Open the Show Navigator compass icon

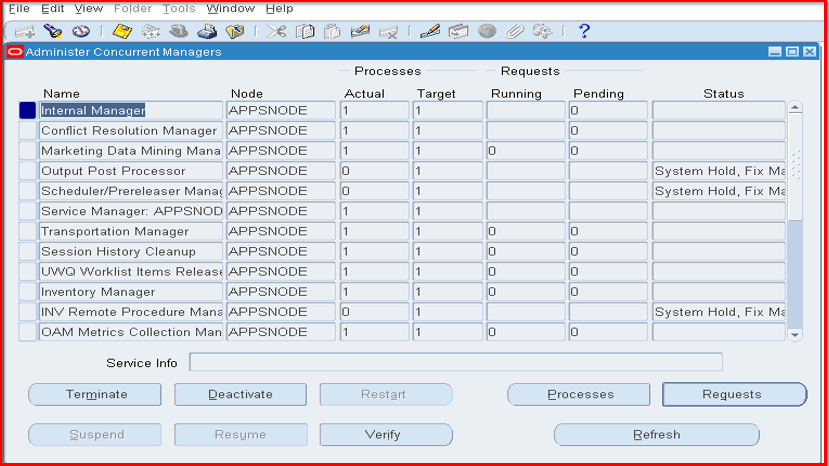(x=81, y=31)
